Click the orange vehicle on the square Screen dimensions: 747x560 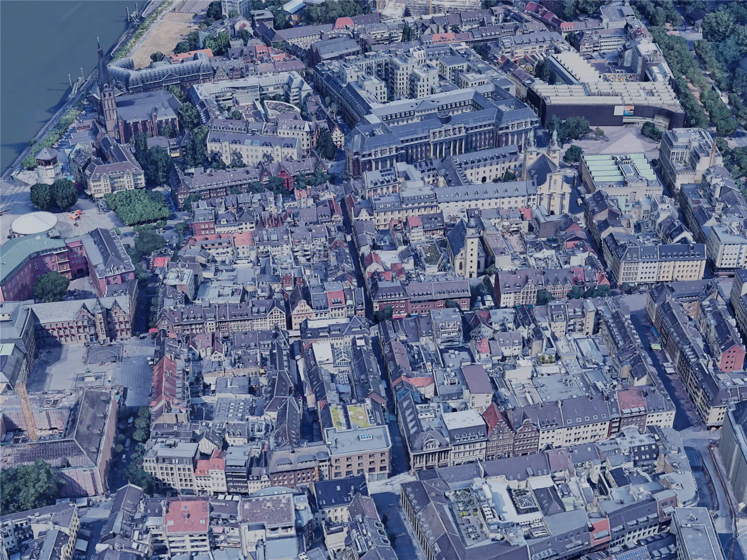(x=74, y=215)
